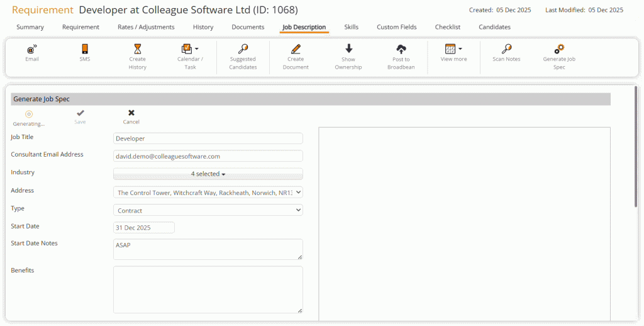Click the Create Document pencil icon
Viewport: 644px width, 326px height.
296,49
